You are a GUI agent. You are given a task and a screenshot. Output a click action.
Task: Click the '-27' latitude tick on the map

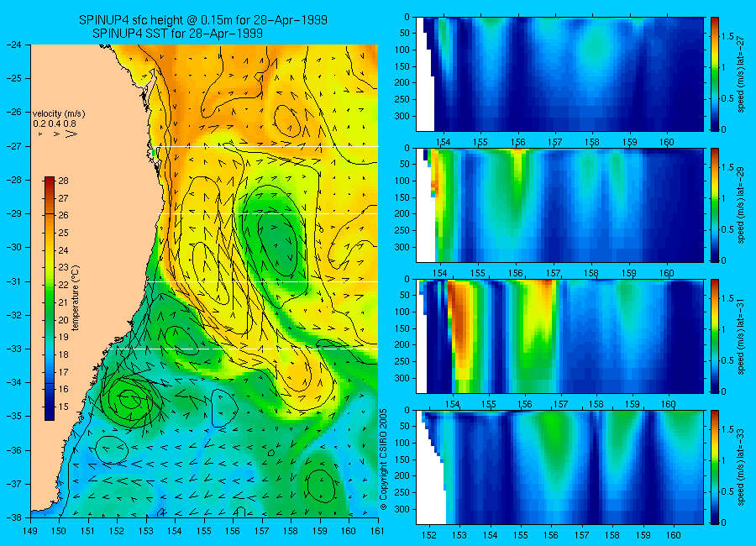[14, 146]
